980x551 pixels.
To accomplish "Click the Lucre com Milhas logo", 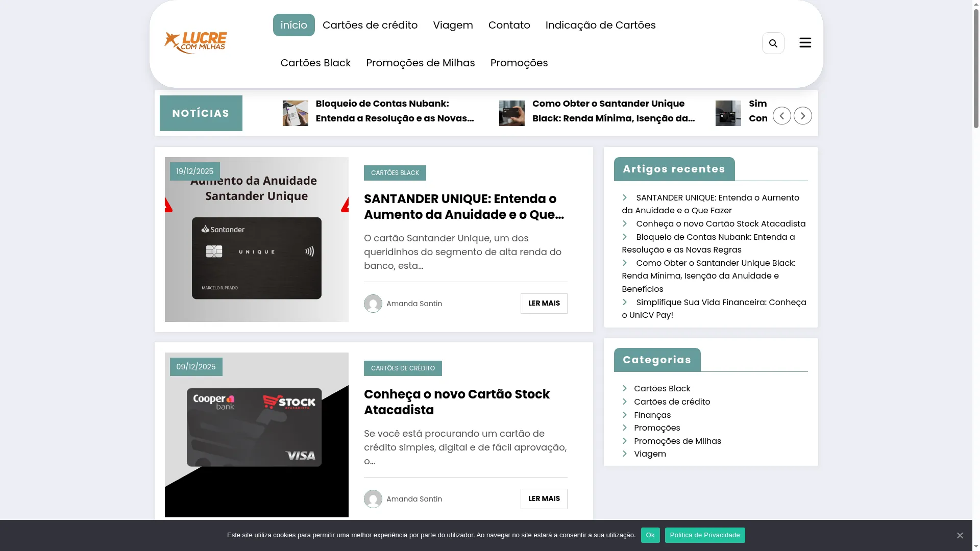I will [195, 43].
